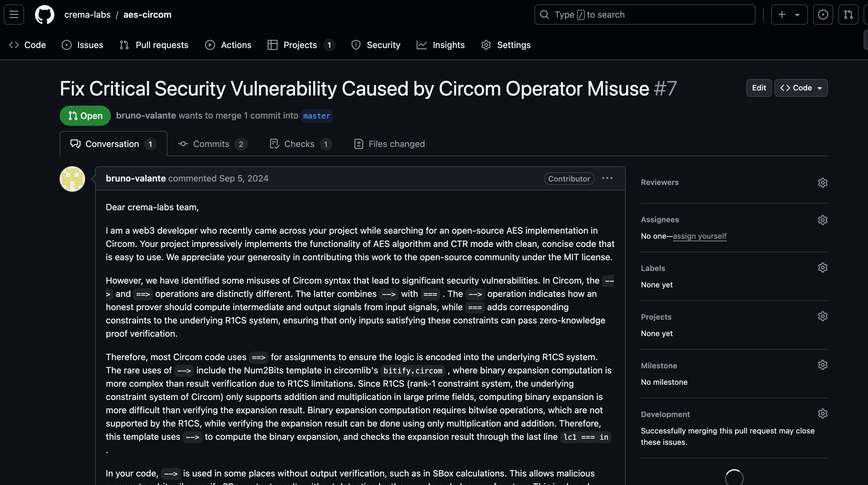This screenshot has width=868, height=485.
Task: Open the Milestone gear settings
Action: 823,365
